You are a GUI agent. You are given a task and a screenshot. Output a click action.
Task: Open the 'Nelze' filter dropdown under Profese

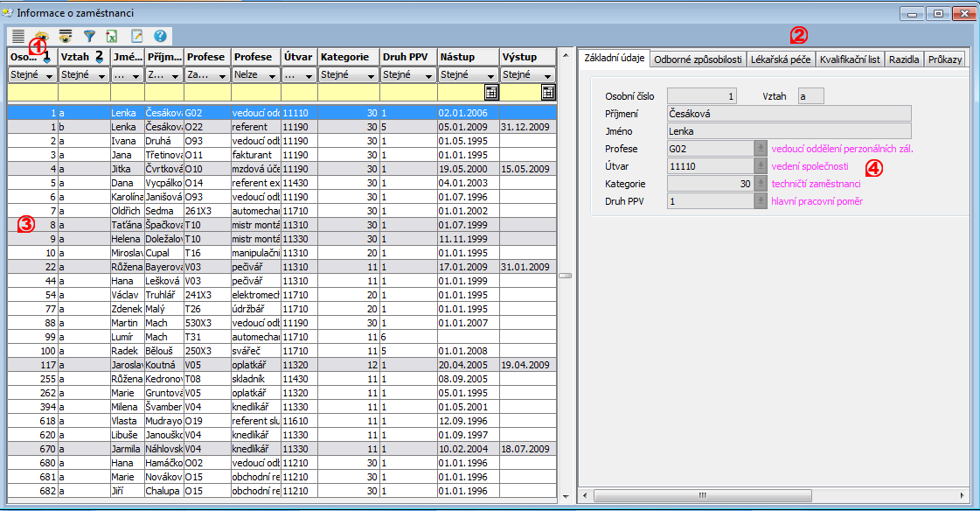coord(274,76)
